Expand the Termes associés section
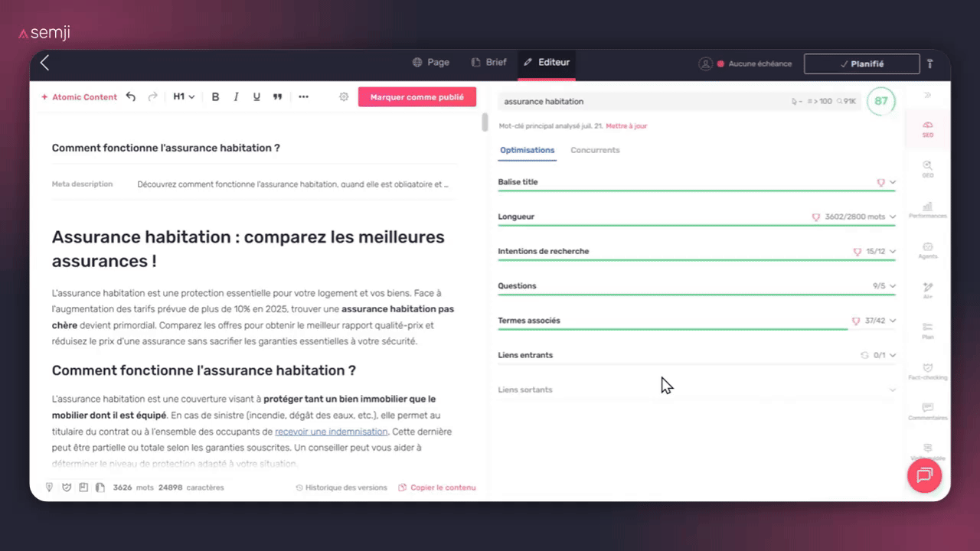Viewport: 980px width, 551px height. point(892,321)
